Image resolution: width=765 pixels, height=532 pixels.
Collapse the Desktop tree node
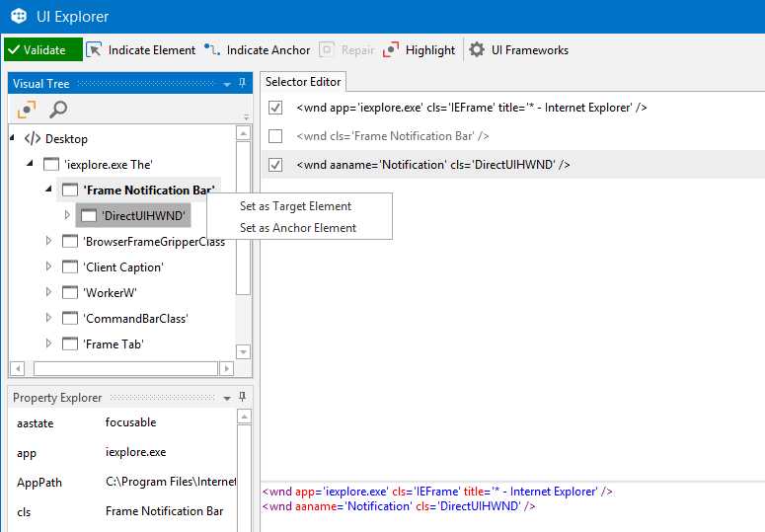click(12, 138)
